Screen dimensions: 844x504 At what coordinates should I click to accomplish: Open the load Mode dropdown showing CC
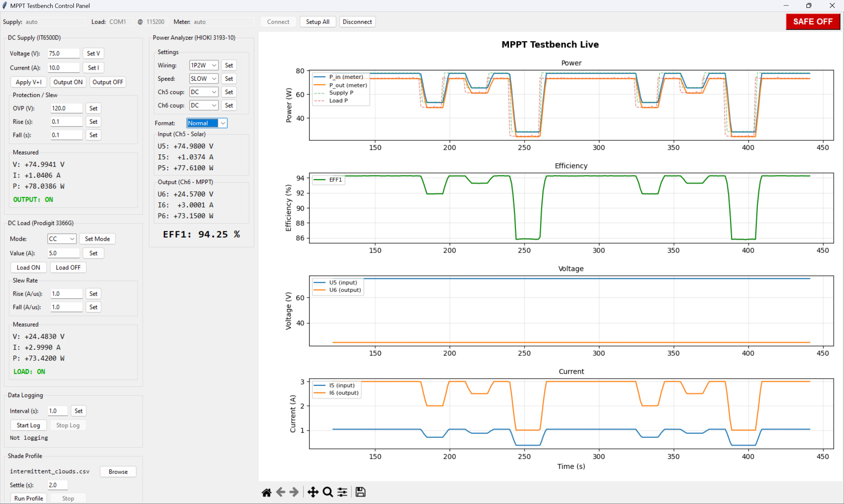pos(61,238)
